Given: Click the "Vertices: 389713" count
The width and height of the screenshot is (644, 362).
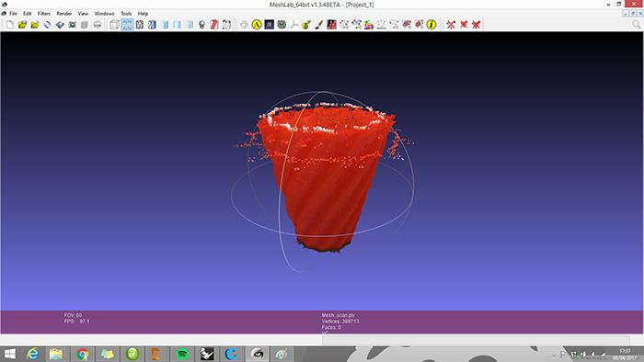Looking at the screenshot, I should [x=340, y=321].
